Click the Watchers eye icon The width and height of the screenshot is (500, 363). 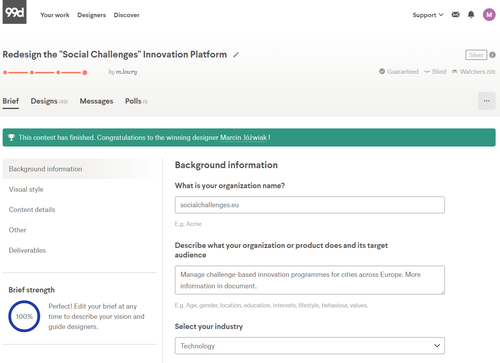click(455, 71)
